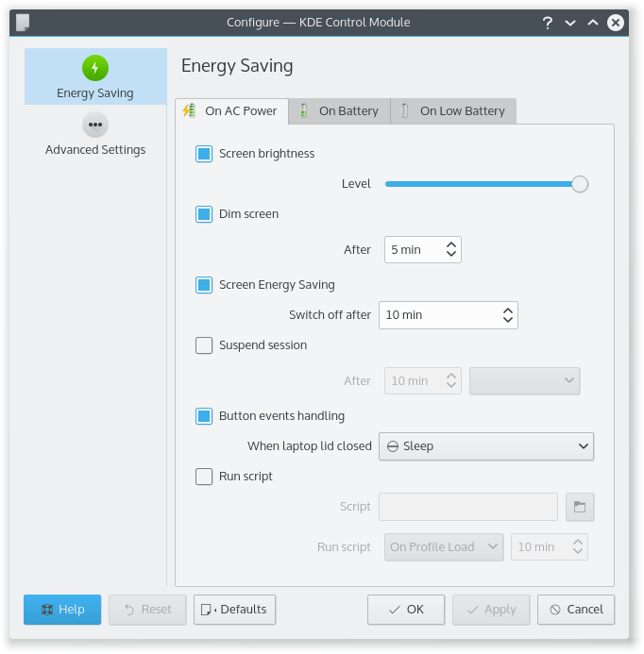Switch to the On AC Power tab
Screen dimensions: 644x654
coord(231,111)
